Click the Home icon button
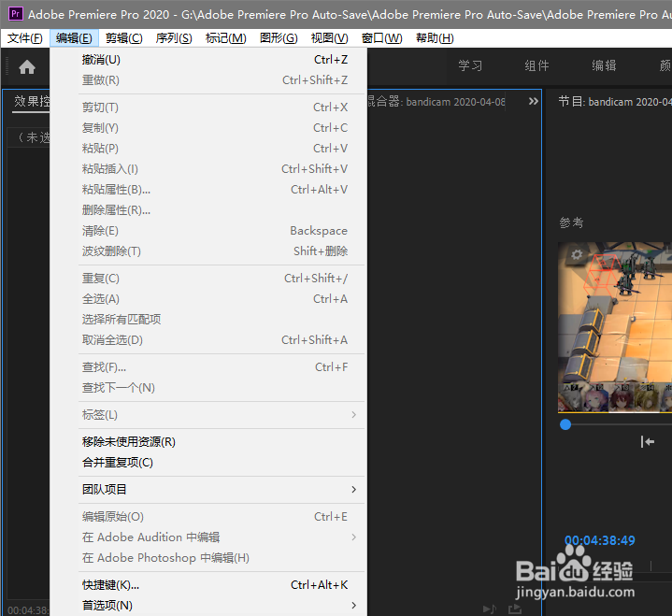672x616 pixels. point(27,67)
